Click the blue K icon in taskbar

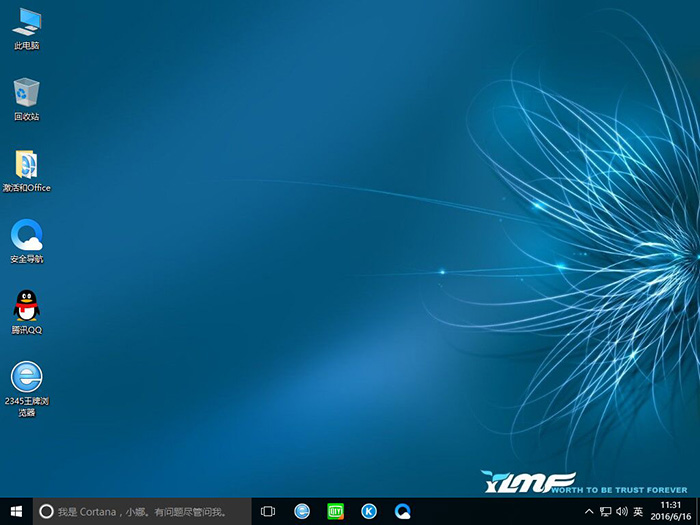point(369,511)
